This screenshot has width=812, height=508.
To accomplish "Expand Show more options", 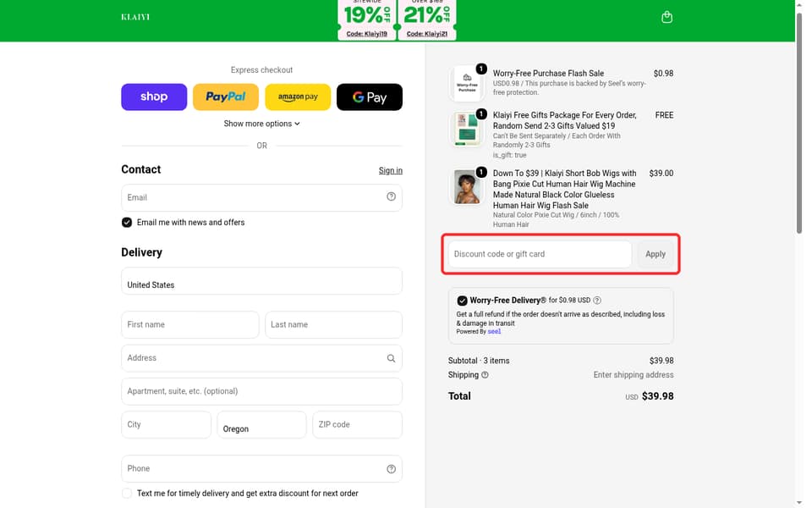I will coord(261,124).
